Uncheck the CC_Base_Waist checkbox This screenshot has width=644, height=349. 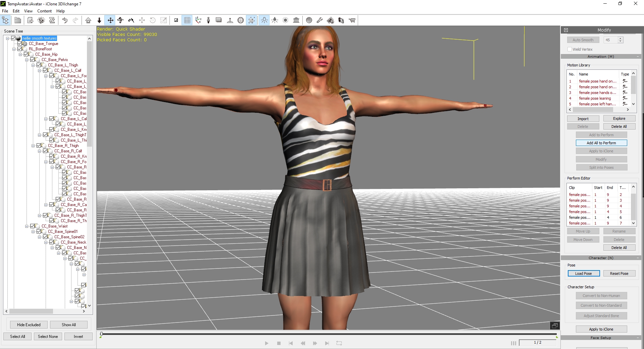(33, 226)
